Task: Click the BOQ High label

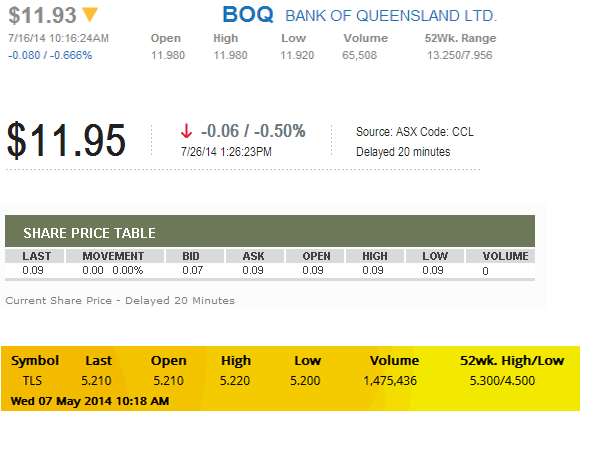Action: coord(225,38)
